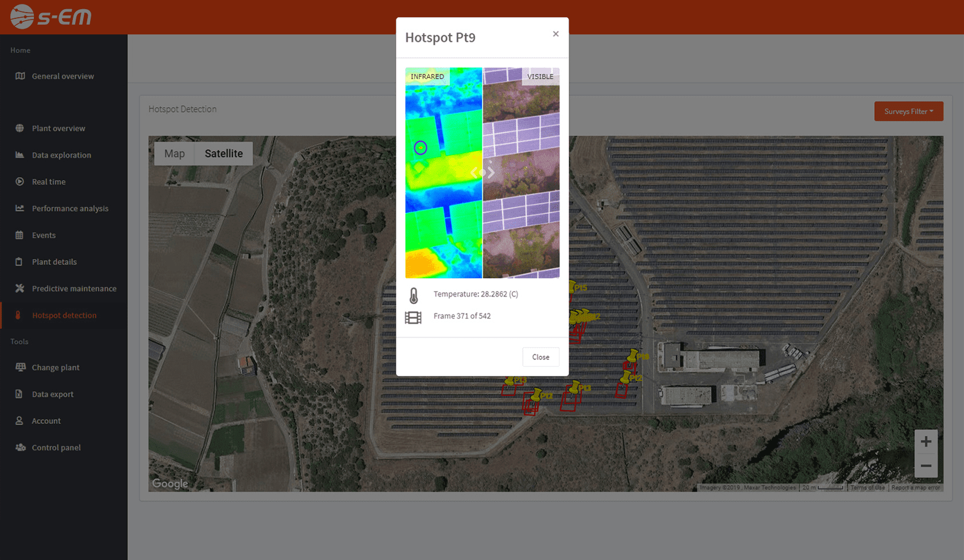Open the Data export sidebar entry
The image size is (964, 560).
(x=64, y=394)
